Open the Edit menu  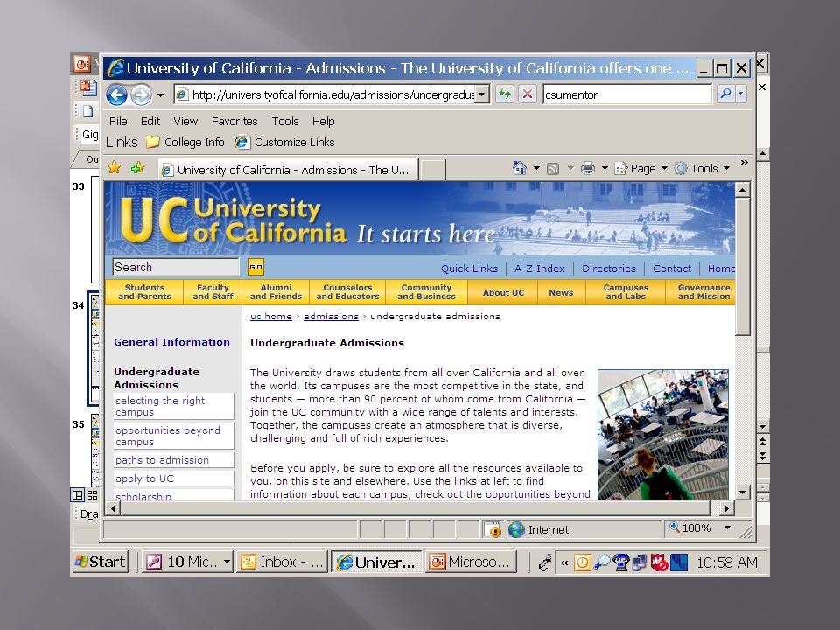[150, 121]
